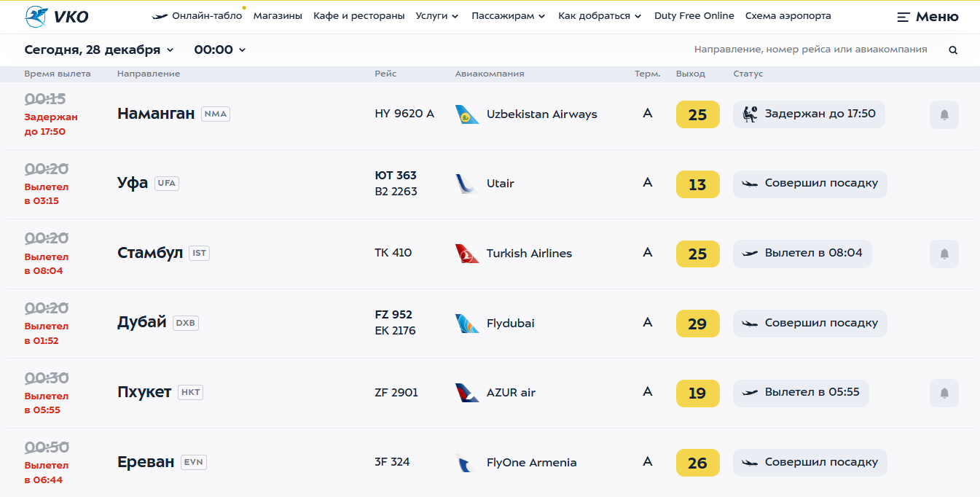Focus the flight search input field

click(810, 50)
